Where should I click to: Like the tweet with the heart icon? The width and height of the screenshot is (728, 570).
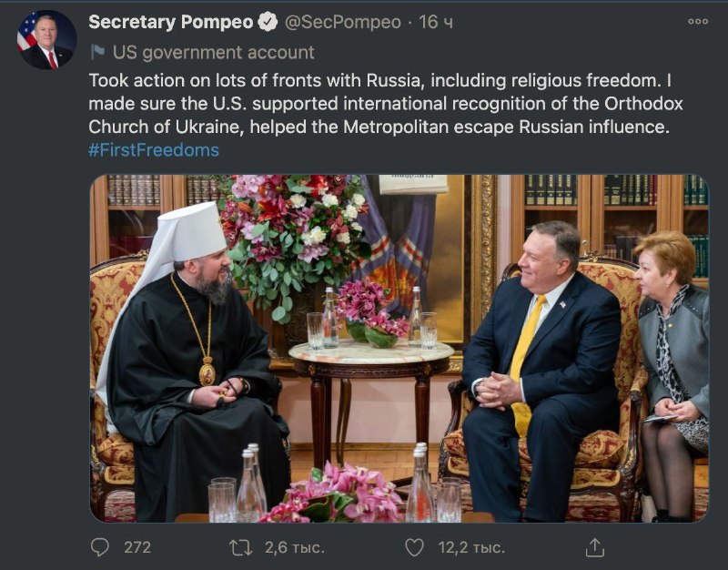point(414,547)
